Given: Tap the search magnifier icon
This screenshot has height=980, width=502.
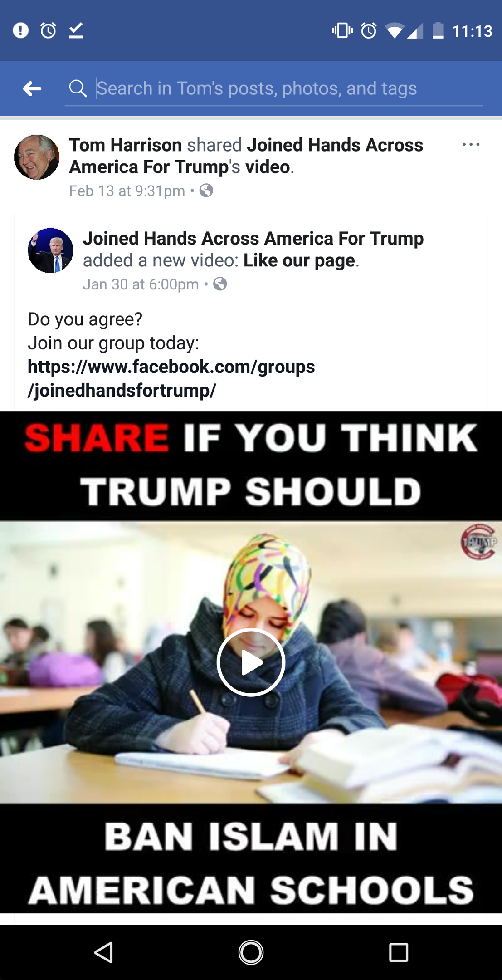Looking at the screenshot, I should [x=78, y=88].
